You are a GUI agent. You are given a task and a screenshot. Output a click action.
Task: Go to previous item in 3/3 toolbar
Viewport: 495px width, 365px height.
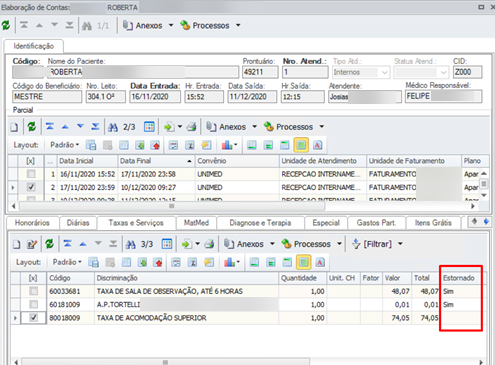[83, 244]
